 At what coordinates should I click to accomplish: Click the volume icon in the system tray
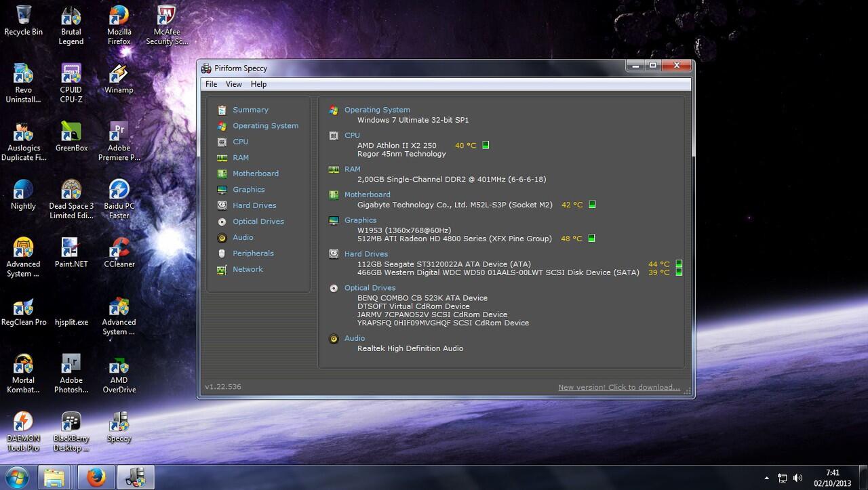(798, 478)
